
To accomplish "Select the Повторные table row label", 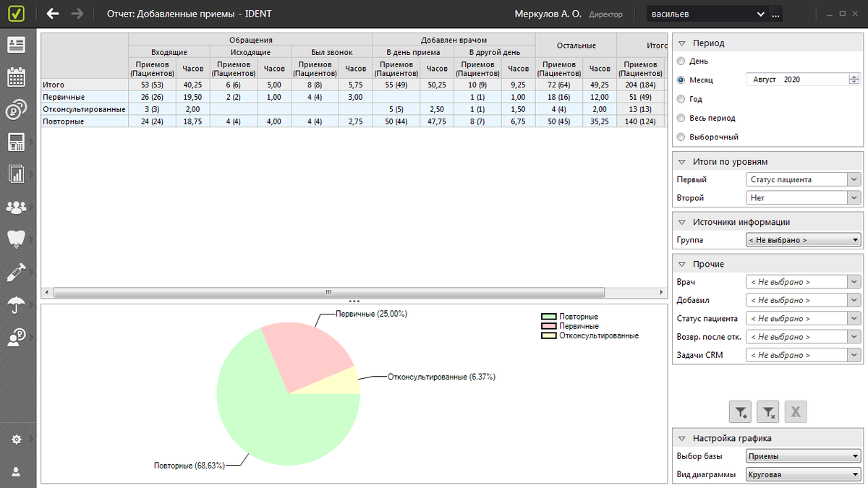I will [64, 121].
